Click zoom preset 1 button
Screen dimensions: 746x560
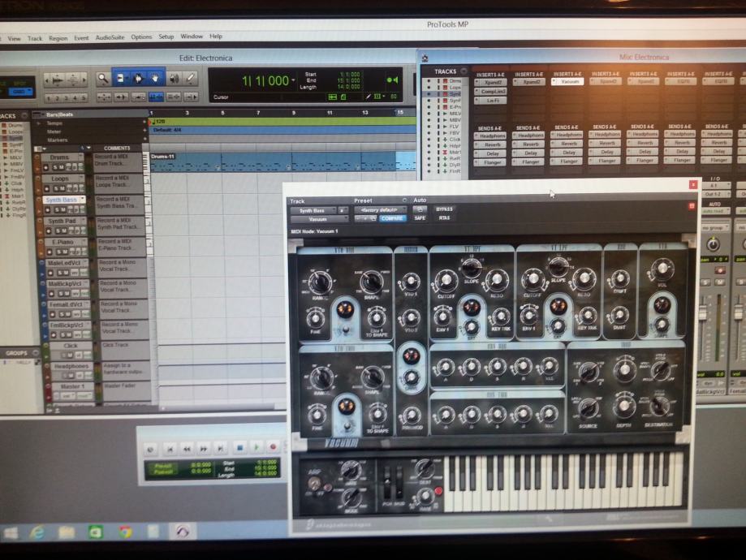point(49,98)
